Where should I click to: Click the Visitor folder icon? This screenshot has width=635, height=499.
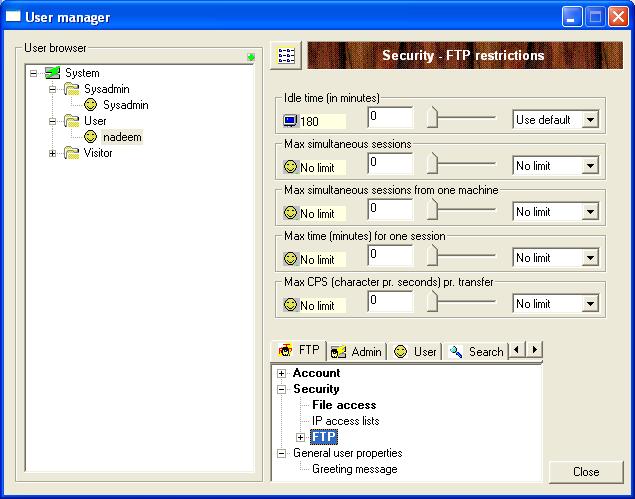[72, 153]
